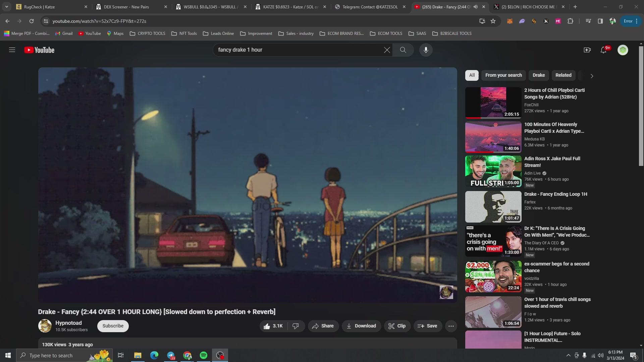Open the Error profile menu button

point(631,21)
